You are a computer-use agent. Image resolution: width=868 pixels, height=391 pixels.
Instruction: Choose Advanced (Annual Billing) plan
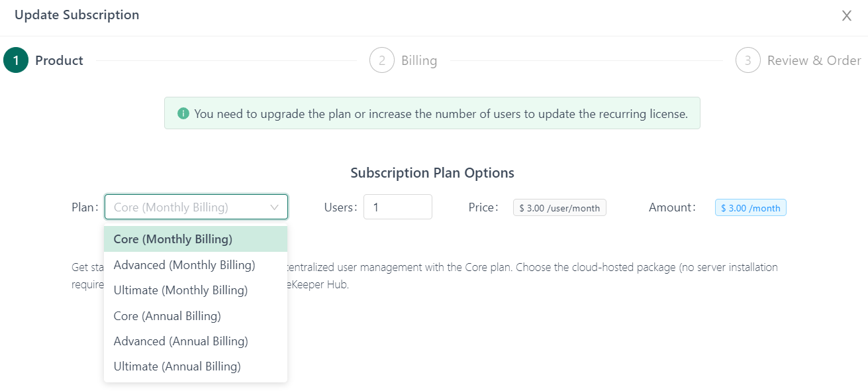click(181, 341)
